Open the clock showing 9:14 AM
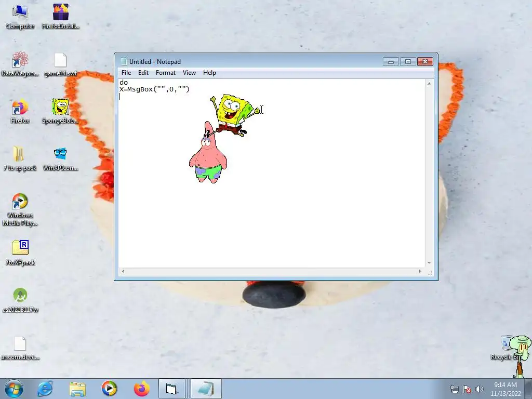Viewport: 532px width, 399px height. click(505, 389)
